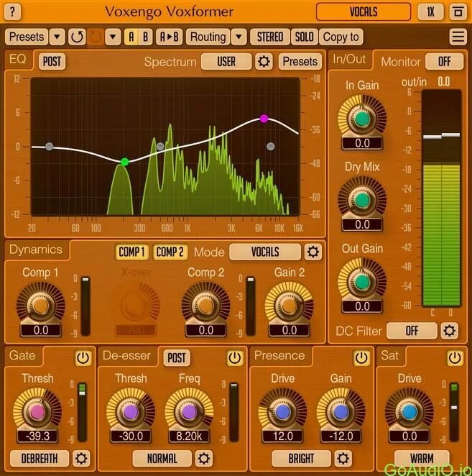Click the Comp 2 knob
This screenshot has width=472, height=476.
[x=205, y=306]
